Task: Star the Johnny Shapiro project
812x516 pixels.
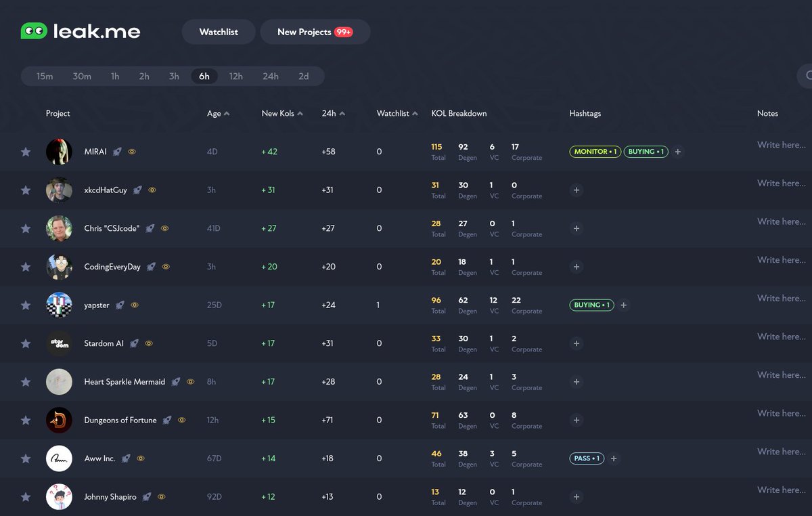Action: coord(26,497)
